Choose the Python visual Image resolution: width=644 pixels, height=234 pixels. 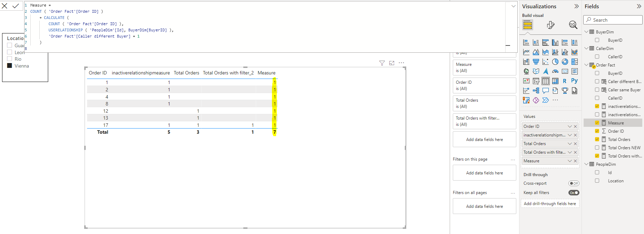574,81
